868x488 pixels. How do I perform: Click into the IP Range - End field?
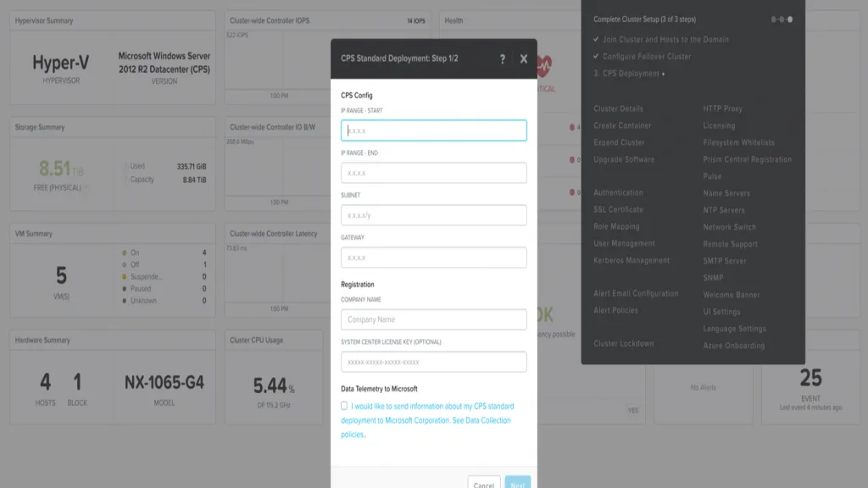pyautogui.click(x=433, y=173)
